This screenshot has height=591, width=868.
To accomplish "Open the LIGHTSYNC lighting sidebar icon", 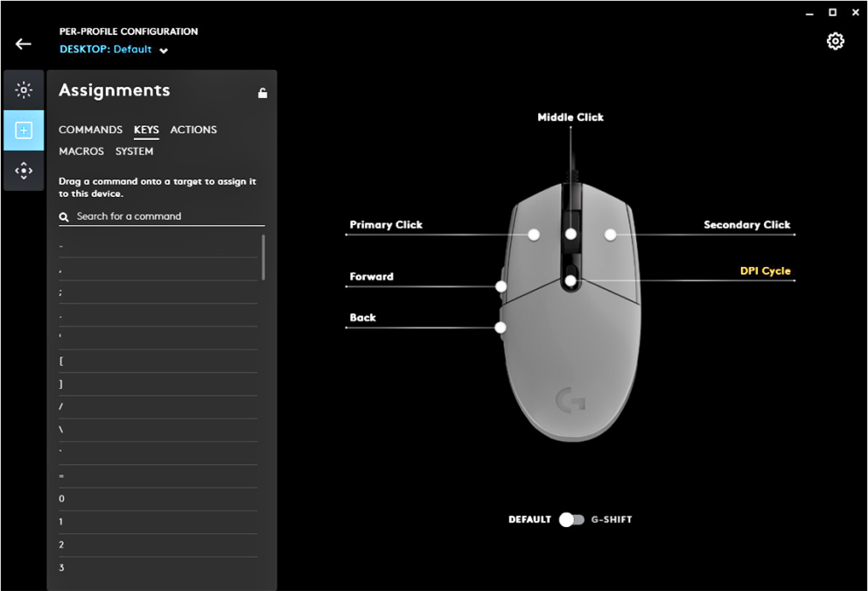I will pyautogui.click(x=24, y=89).
